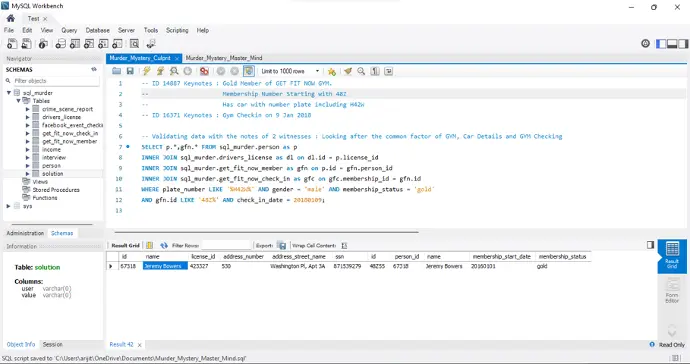690x364 pixels.
Task: Run EXPLAIN on current statement icon
Action: coord(174,71)
